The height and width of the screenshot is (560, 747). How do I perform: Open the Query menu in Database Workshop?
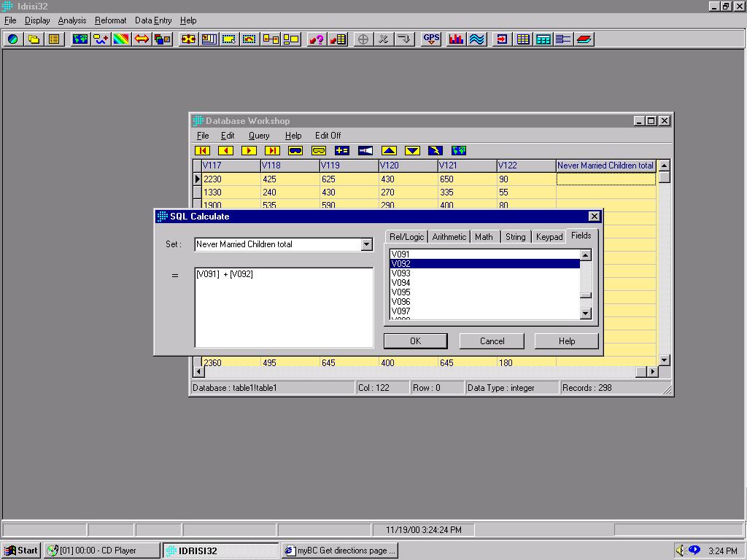point(259,136)
